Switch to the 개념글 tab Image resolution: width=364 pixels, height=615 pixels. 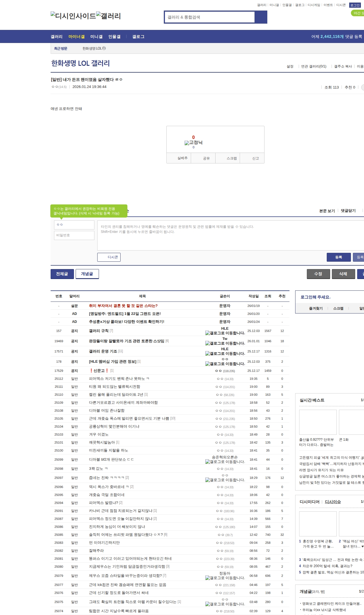tap(87, 274)
